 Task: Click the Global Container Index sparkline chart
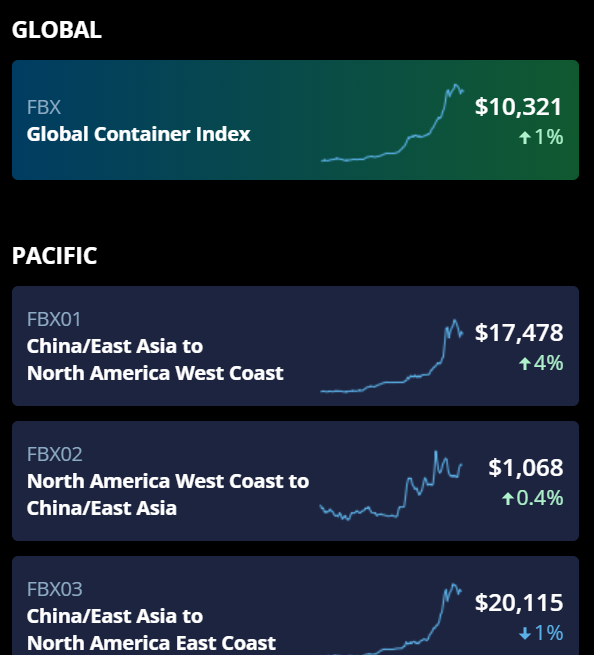(x=392, y=123)
